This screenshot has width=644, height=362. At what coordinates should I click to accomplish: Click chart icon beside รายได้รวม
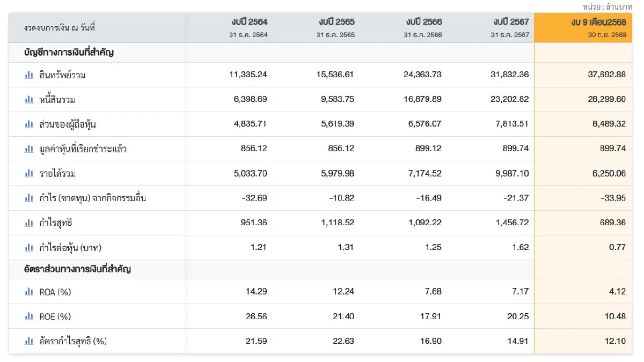click(x=29, y=174)
